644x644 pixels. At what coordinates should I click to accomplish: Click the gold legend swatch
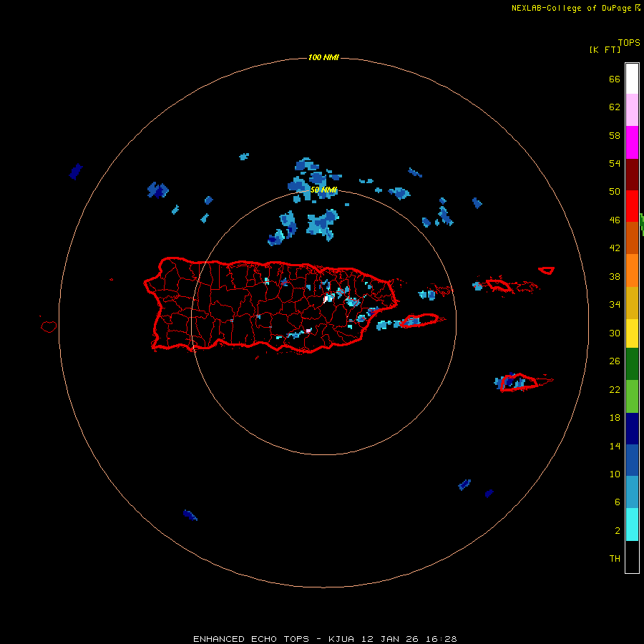click(632, 303)
